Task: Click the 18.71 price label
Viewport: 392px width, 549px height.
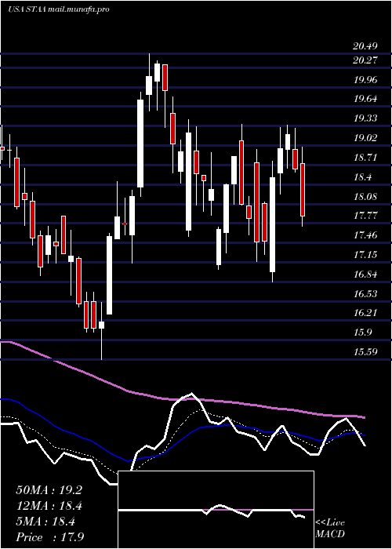Action: click(x=365, y=158)
